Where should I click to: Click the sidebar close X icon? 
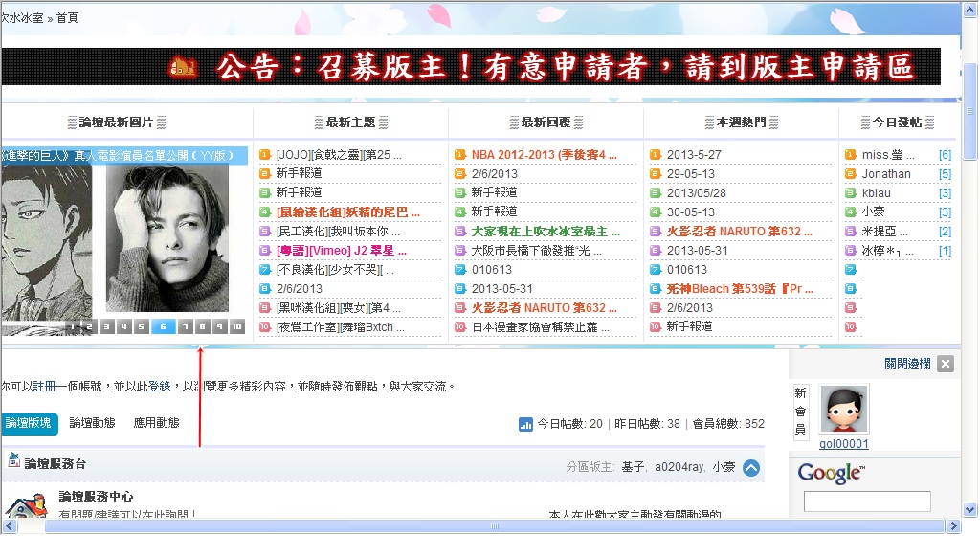coord(946,364)
